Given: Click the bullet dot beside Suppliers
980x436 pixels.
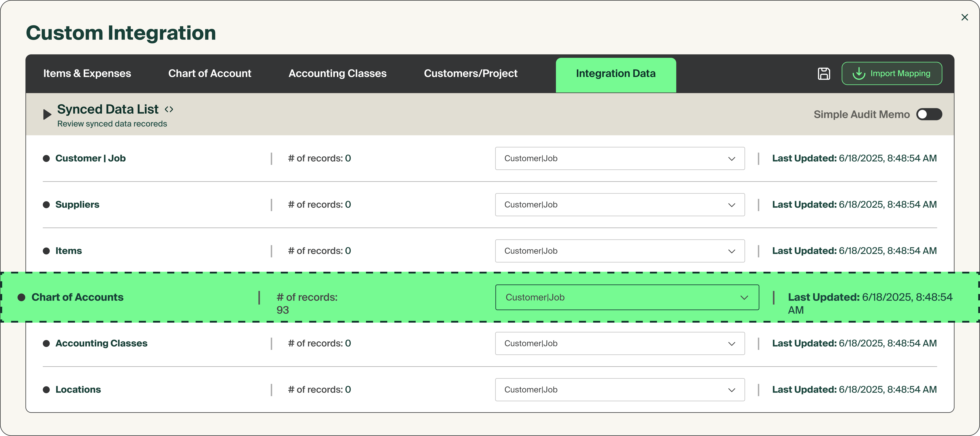Looking at the screenshot, I should pyautogui.click(x=46, y=205).
